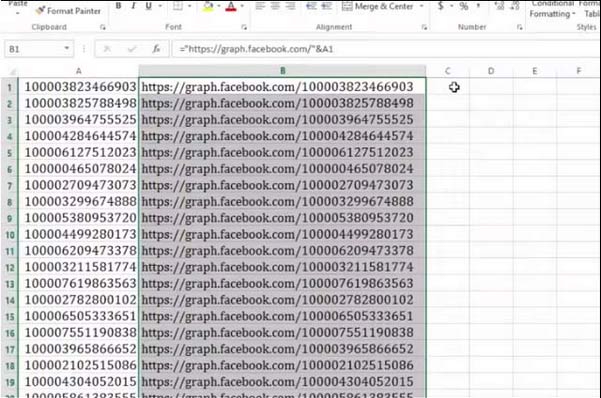Select row 10 header

coord(10,235)
